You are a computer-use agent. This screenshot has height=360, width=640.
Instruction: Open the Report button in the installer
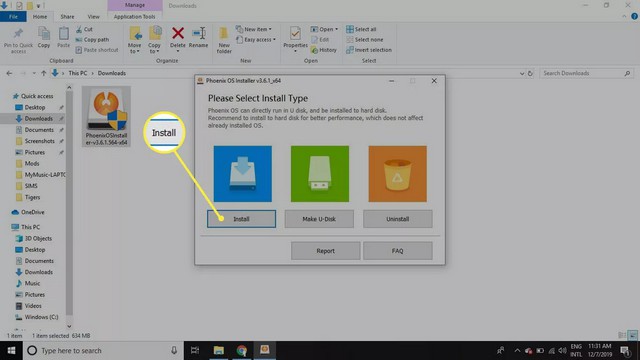(x=325, y=251)
